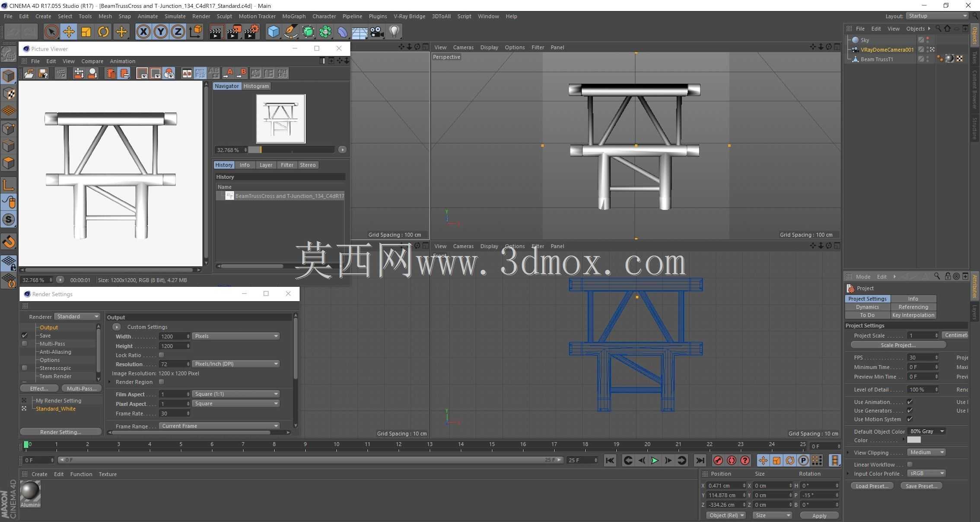Click the Apply button in coordinates
The width and height of the screenshot is (980, 522).
(819, 516)
